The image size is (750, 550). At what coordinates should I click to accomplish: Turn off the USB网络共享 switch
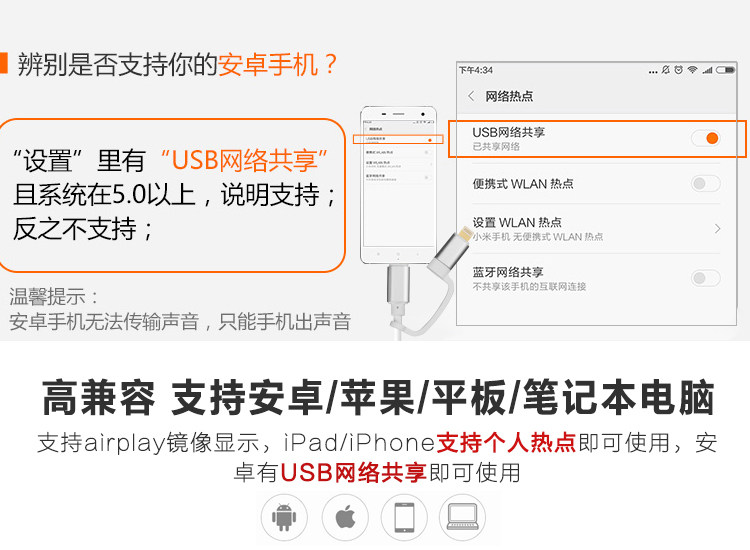click(706, 138)
